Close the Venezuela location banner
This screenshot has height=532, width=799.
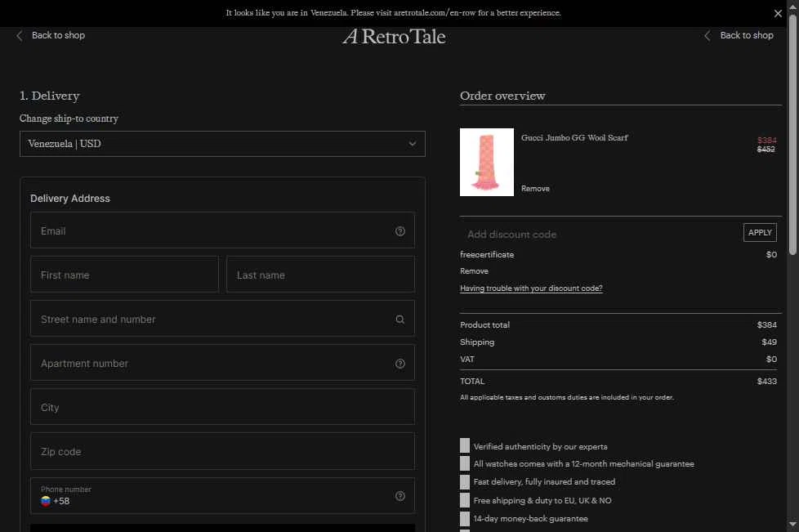pos(778,14)
